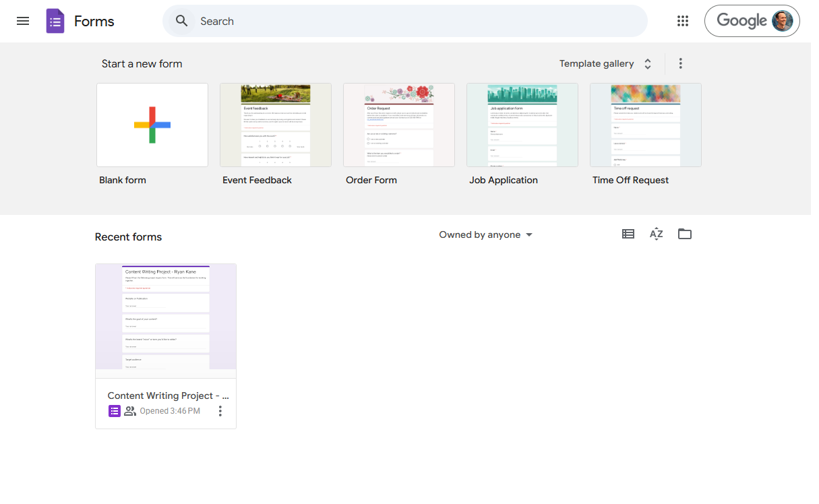
Task: Open the A-Z sort options icon
Action: [656, 234]
